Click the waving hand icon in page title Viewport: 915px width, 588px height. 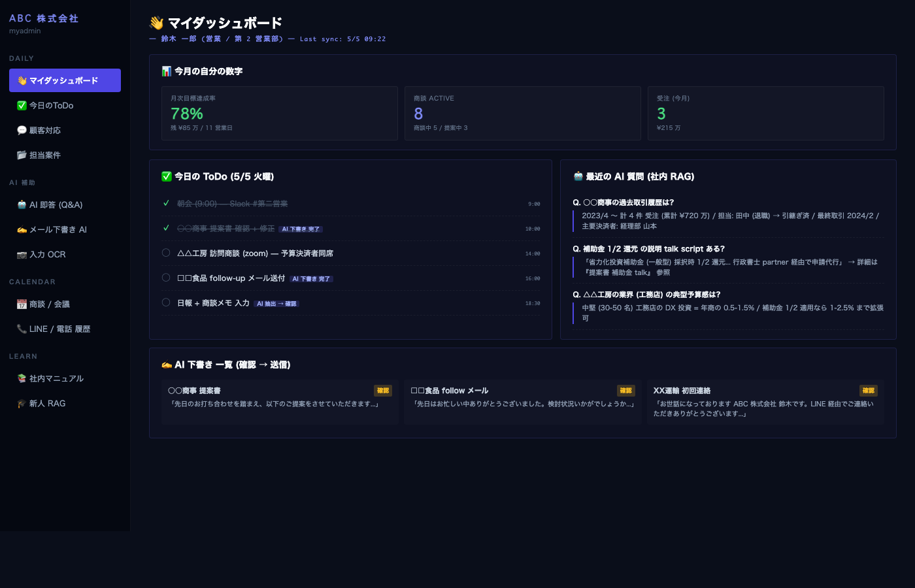[x=156, y=23]
